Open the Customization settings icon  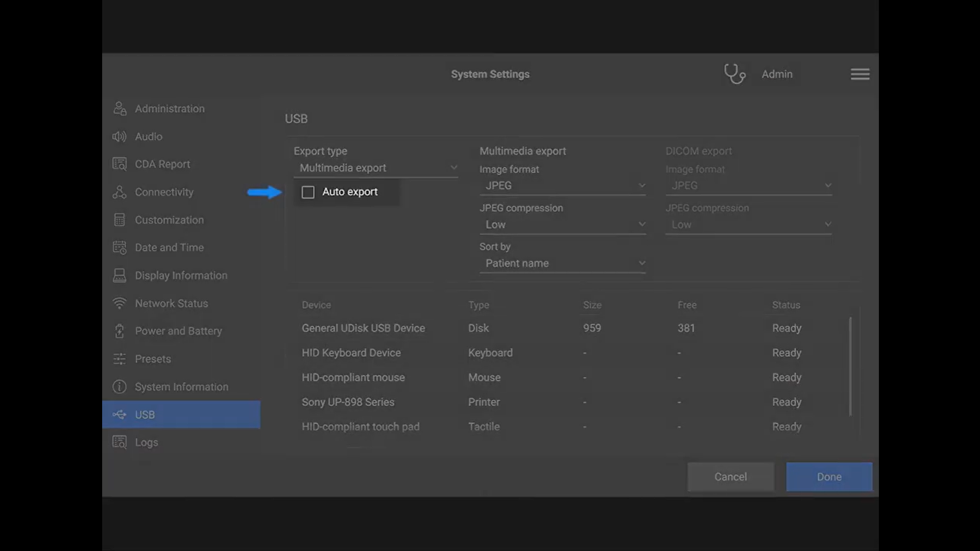[x=119, y=220]
